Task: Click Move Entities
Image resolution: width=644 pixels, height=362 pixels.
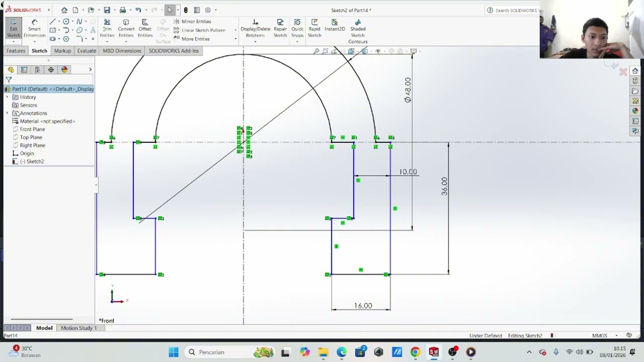Action: click(x=192, y=39)
